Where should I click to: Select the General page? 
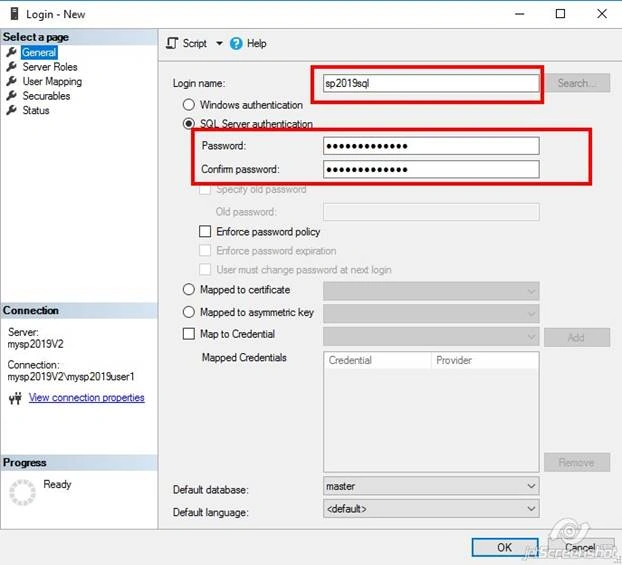tap(39, 52)
